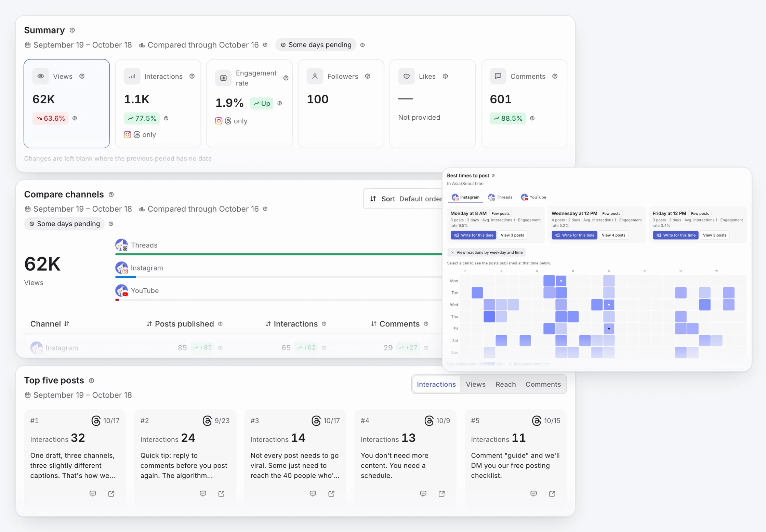766x532 pixels.
Task: Open external link icon on post #5
Action: (552, 493)
